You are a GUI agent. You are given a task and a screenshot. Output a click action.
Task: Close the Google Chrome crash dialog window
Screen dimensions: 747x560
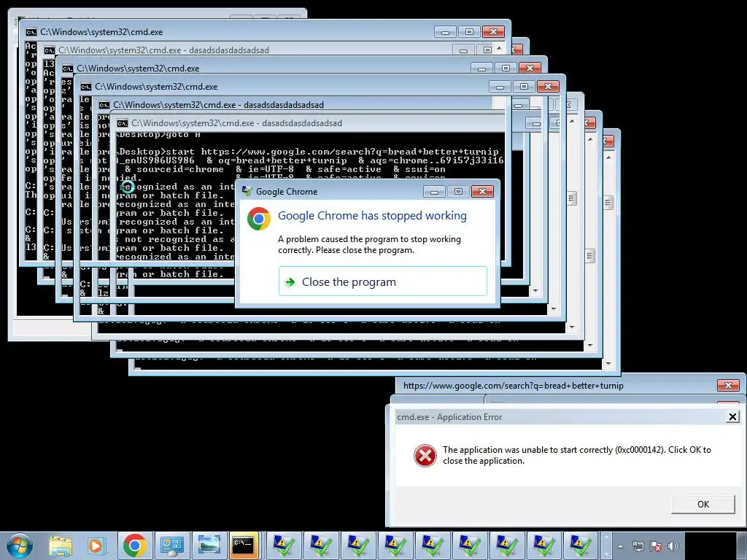[x=482, y=192]
